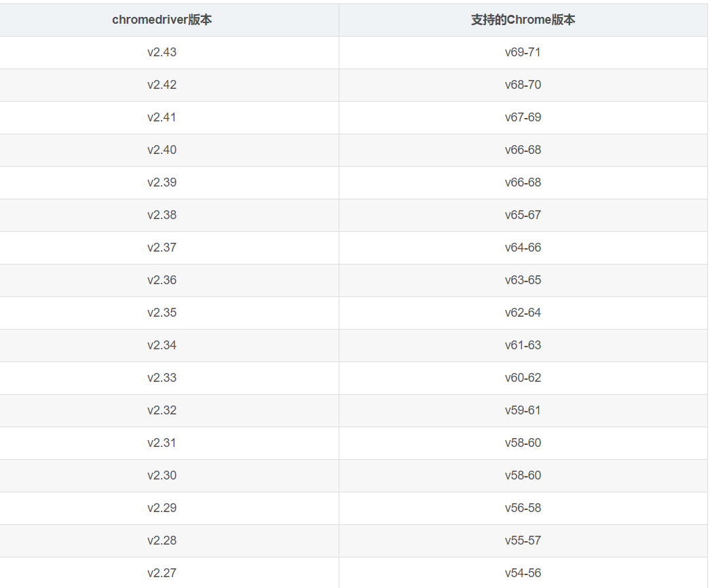This screenshot has height=588, width=710.
Task: Select the v59-61 Chrome version cell
Action: (x=523, y=411)
